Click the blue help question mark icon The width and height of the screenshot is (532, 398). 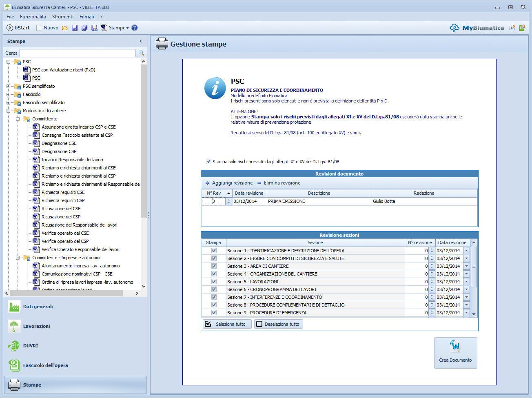[x=135, y=28]
